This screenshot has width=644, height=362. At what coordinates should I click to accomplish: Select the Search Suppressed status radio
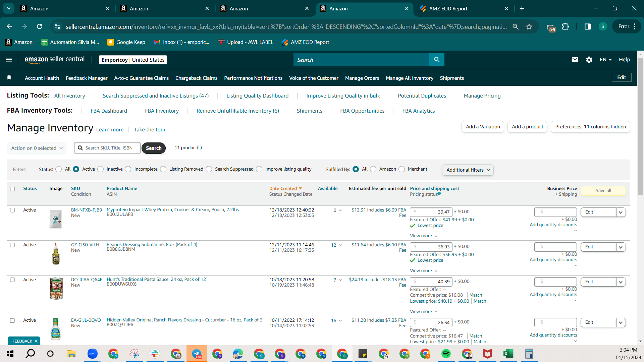tap(209, 169)
